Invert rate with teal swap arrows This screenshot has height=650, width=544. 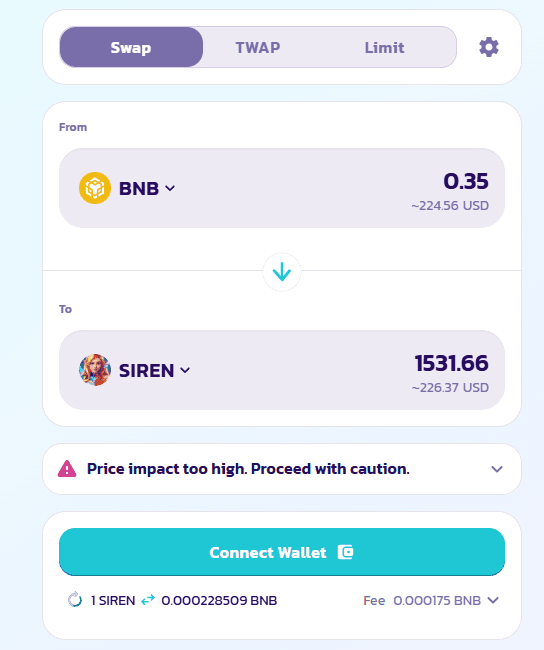tap(148, 600)
